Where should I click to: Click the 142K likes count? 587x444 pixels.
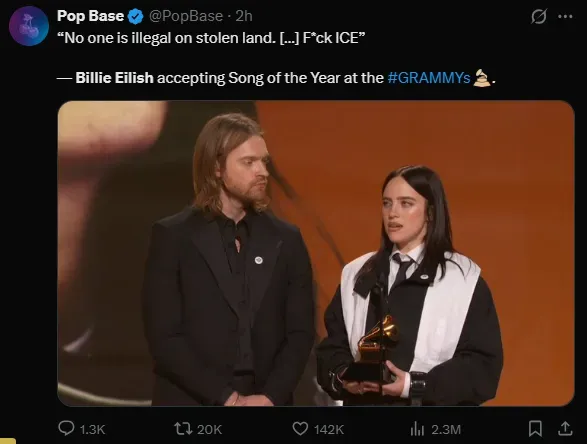coord(329,429)
